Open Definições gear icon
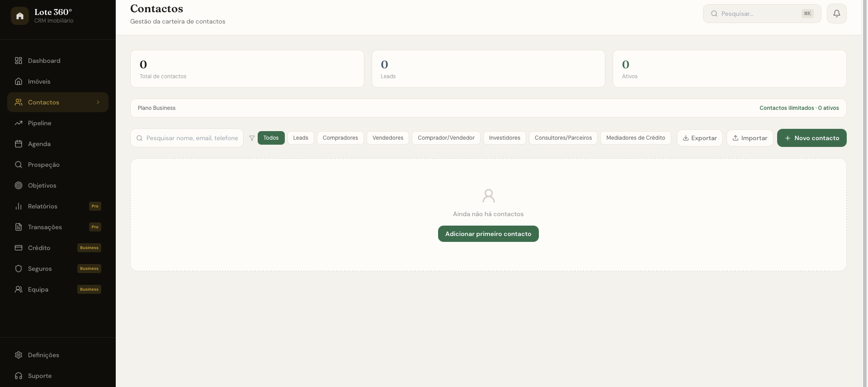Image resolution: width=868 pixels, height=387 pixels. click(19, 355)
